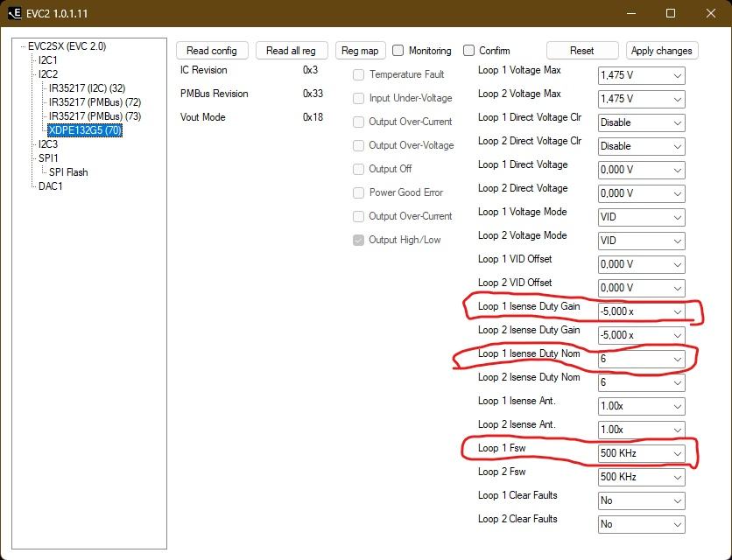Click the EVC2 app icon in title bar

tap(15, 13)
